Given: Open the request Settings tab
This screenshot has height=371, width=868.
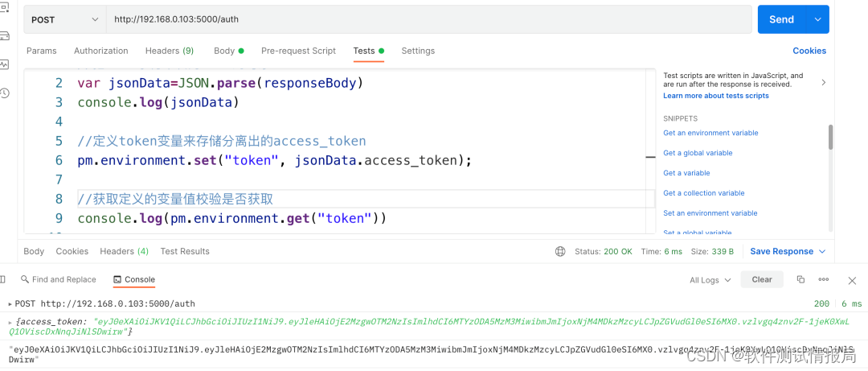Looking at the screenshot, I should [418, 51].
